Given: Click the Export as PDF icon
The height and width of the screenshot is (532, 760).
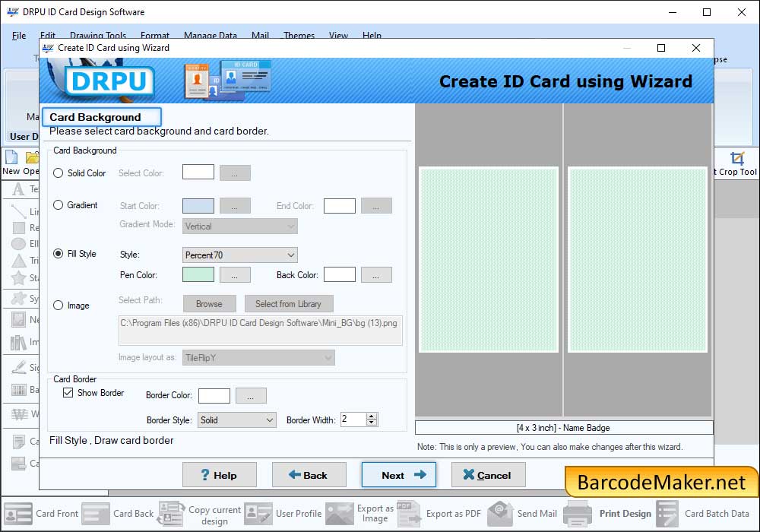Looking at the screenshot, I should (x=410, y=514).
